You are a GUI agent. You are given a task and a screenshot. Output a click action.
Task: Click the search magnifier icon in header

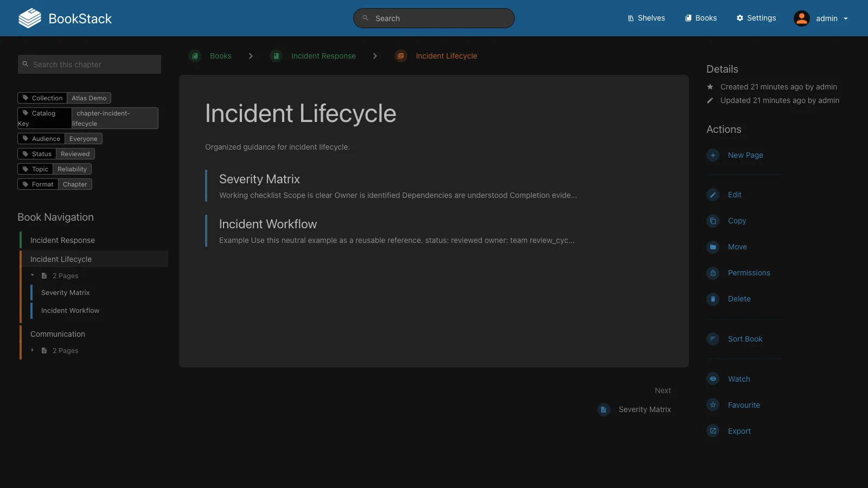(366, 18)
